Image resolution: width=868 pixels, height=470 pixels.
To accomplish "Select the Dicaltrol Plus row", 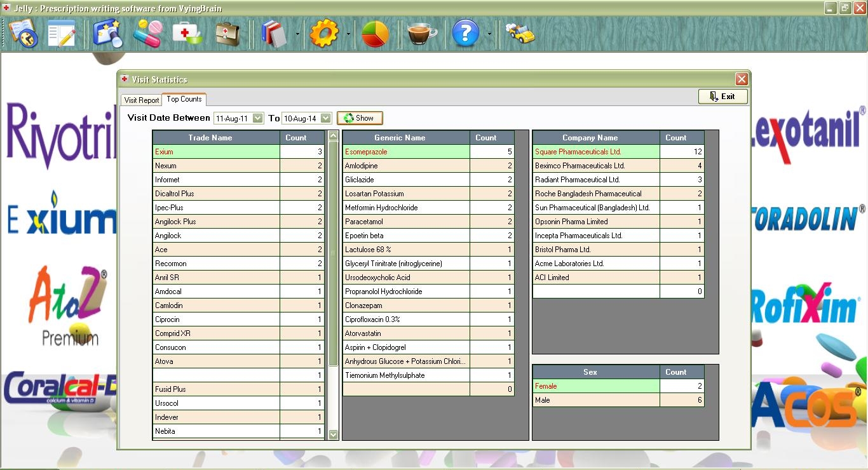I will tap(238, 194).
